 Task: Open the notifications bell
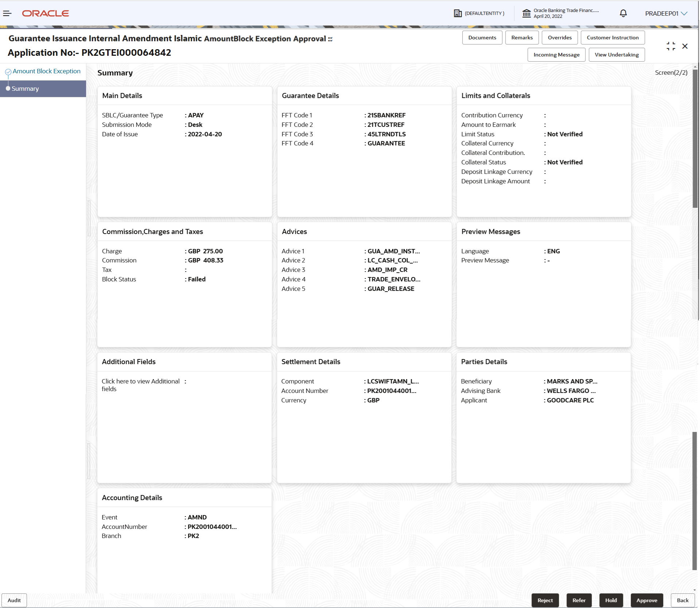623,13
